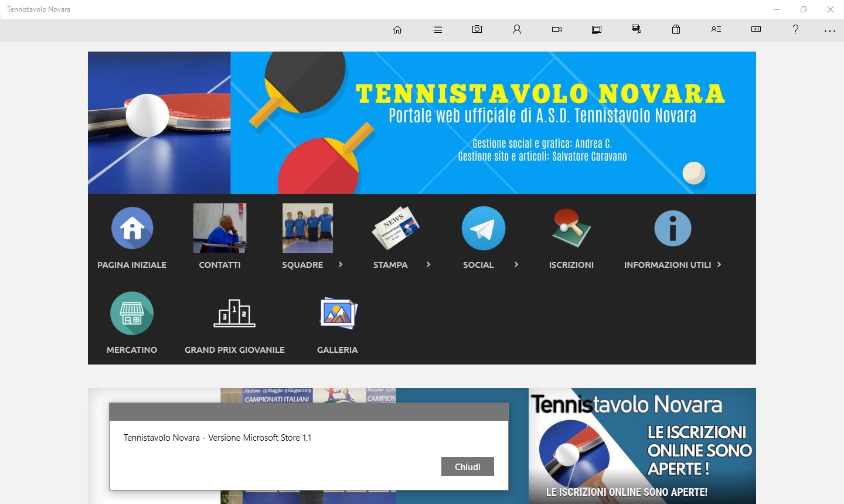The height and width of the screenshot is (504, 844).
Task: Open the question mark help icon
Action: (x=795, y=29)
